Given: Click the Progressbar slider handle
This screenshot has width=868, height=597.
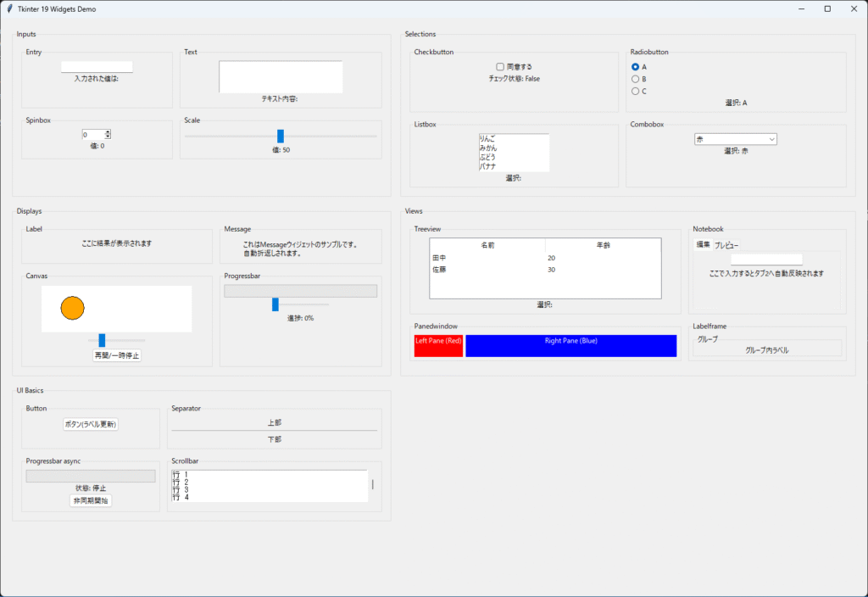Looking at the screenshot, I should (275, 304).
